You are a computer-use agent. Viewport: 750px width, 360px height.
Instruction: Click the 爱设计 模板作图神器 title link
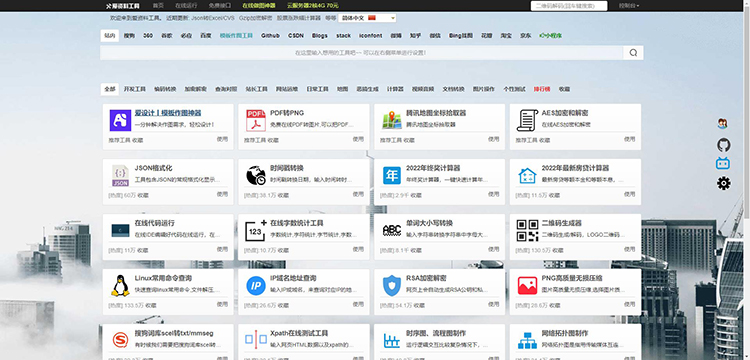(x=167, y=113)
